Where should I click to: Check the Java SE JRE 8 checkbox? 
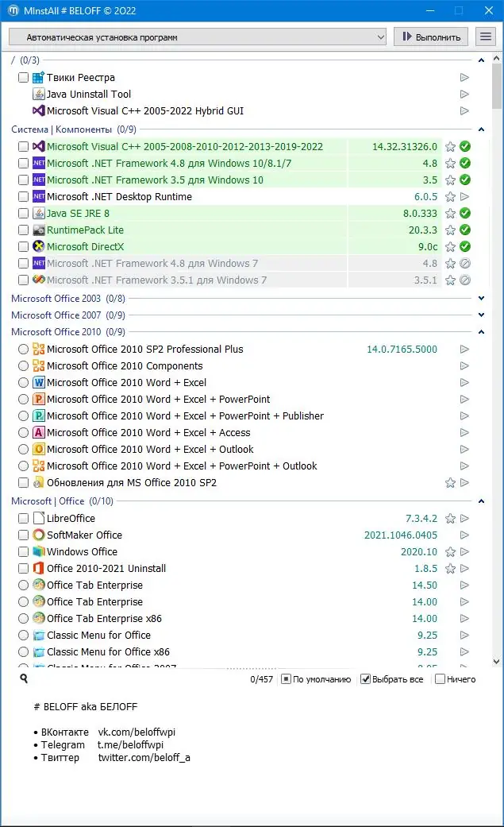click(23, 213)
